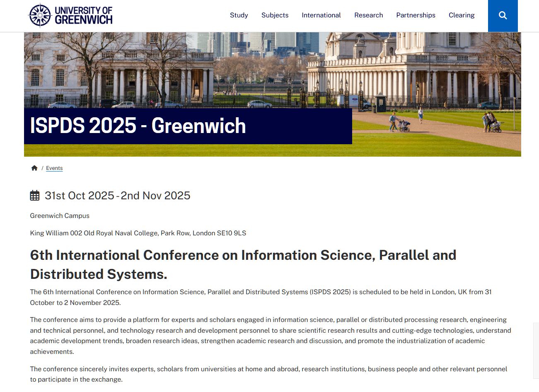Click paragraph starting 'The conference aims to provide'
Viewport: 539px width, 392px height.
(271, 336)
